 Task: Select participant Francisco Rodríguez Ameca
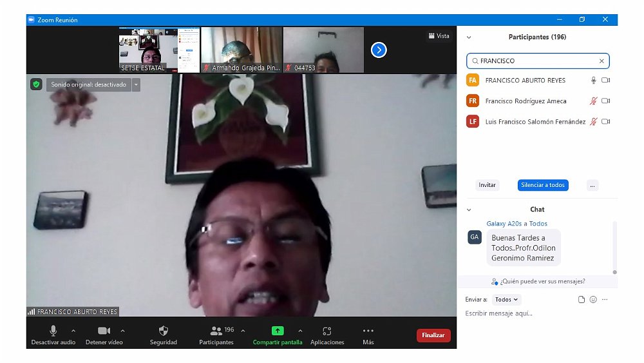tap(526, 101)
